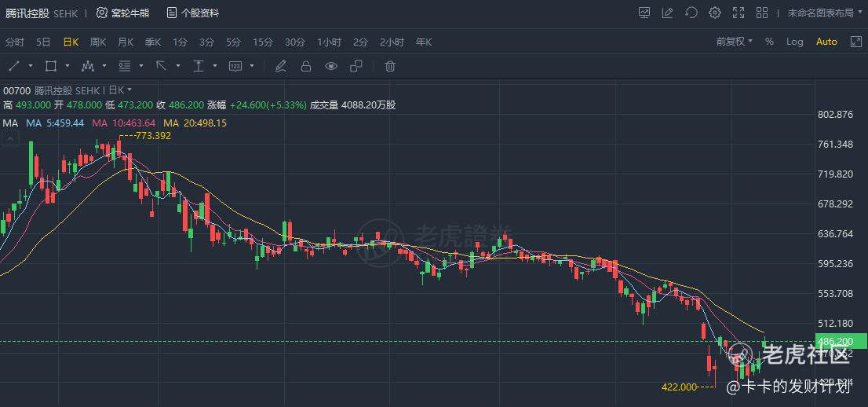Select the trend line drawing tool
This screenshot has width=868, height=407.
point(14,67)
